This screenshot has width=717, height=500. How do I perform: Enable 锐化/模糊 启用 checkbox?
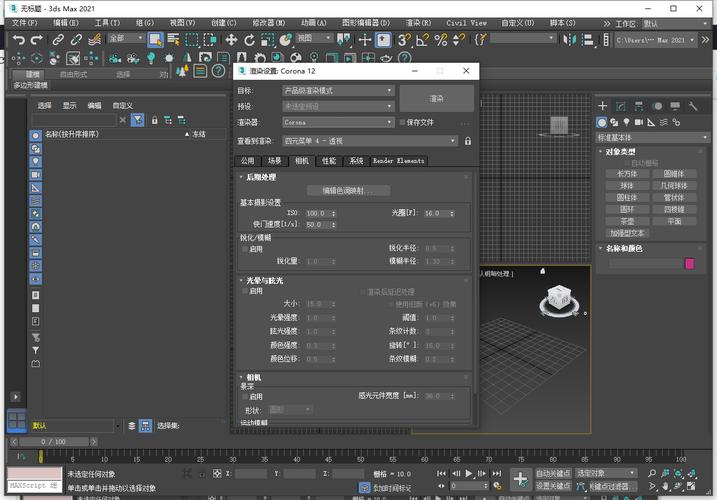pyautogui.click(x=245, y=249)
